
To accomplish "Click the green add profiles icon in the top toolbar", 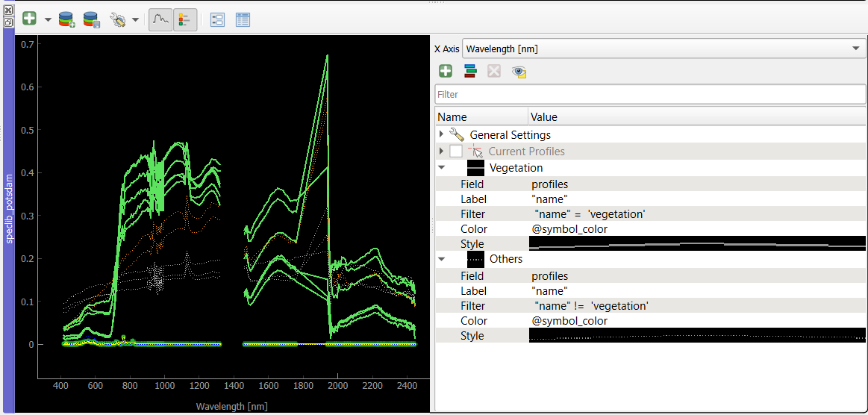I will (x=29, y=19).
